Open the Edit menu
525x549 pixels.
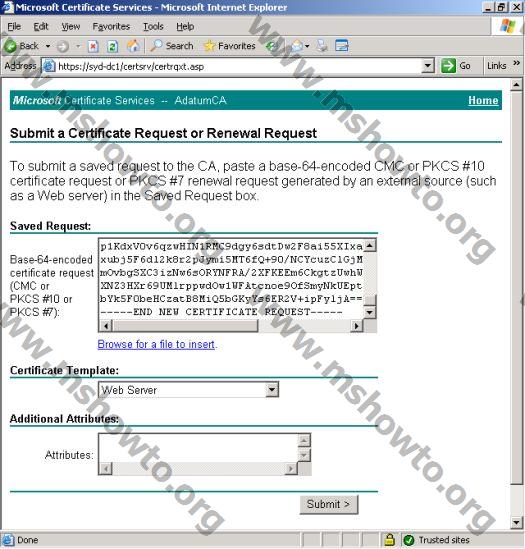[x=41, y=27]
